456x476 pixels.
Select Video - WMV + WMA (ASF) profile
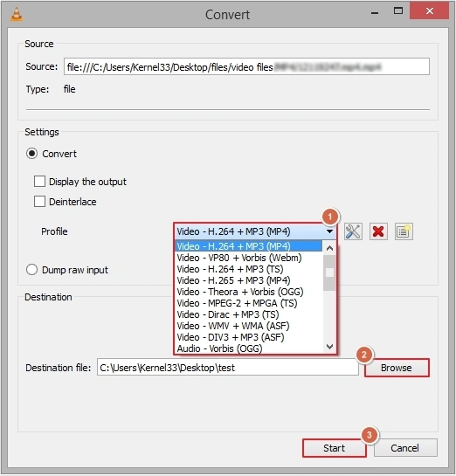pos(248,326)
